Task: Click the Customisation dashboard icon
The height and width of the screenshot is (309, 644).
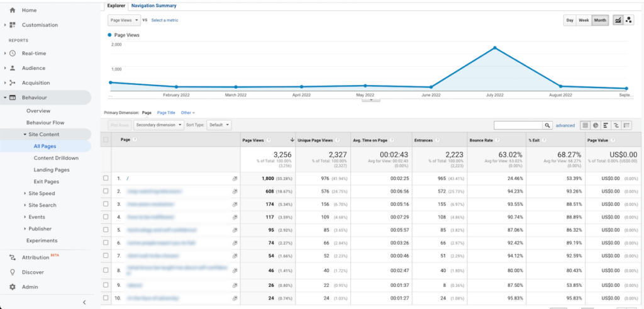Action: click(13, 25)
